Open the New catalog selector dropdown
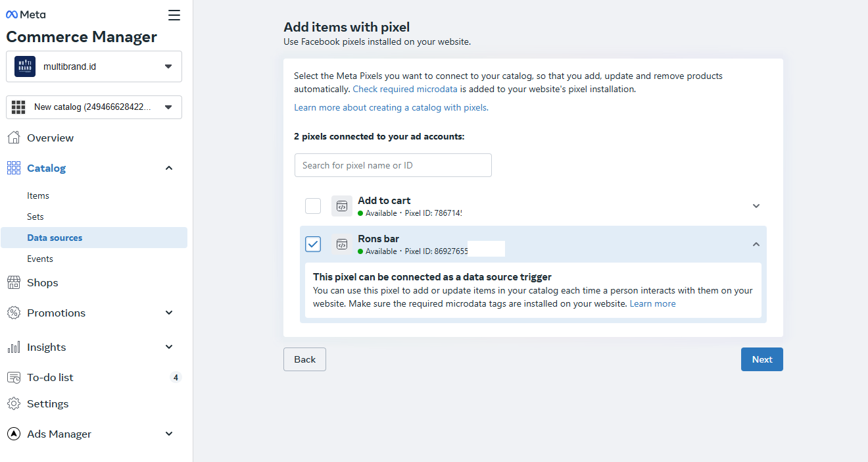This screenshot has width=868, height=462. pyautogui.click(x=94, y=107)
